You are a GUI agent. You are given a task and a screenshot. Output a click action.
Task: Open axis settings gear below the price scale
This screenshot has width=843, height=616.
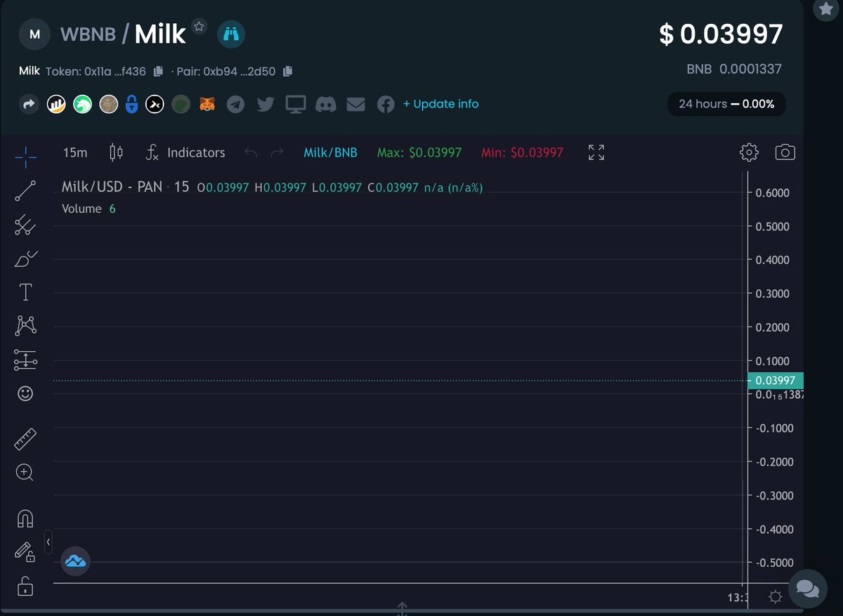(776, 597)
